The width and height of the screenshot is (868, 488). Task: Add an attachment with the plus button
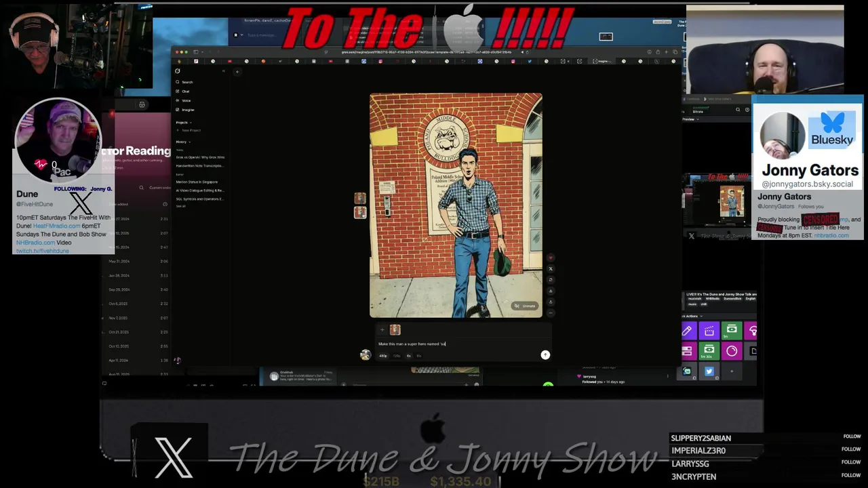(x=382, y=330)
